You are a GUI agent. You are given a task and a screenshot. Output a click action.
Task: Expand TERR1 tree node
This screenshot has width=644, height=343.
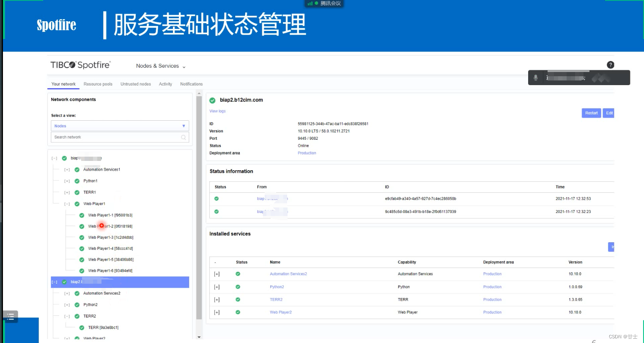[67, 193]
